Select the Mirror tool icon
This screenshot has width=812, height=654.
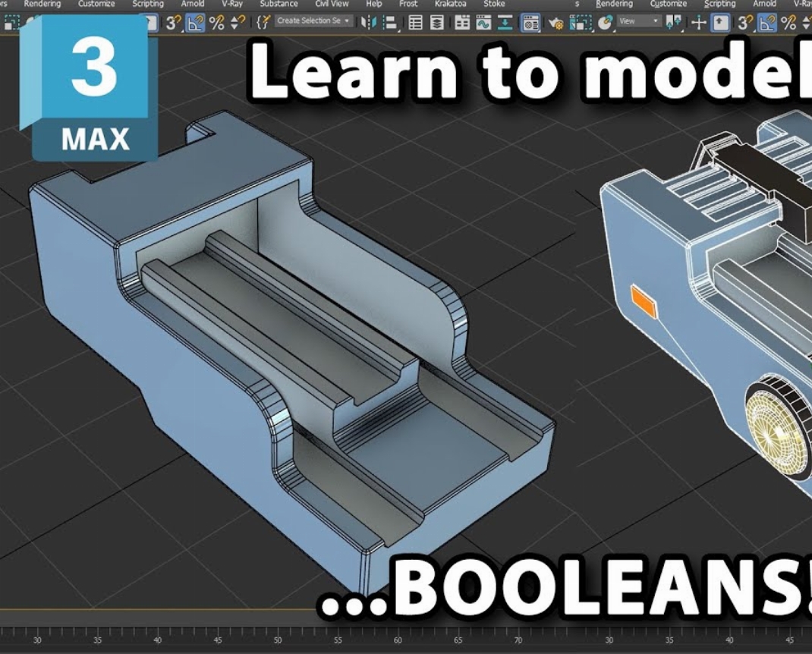370,22
